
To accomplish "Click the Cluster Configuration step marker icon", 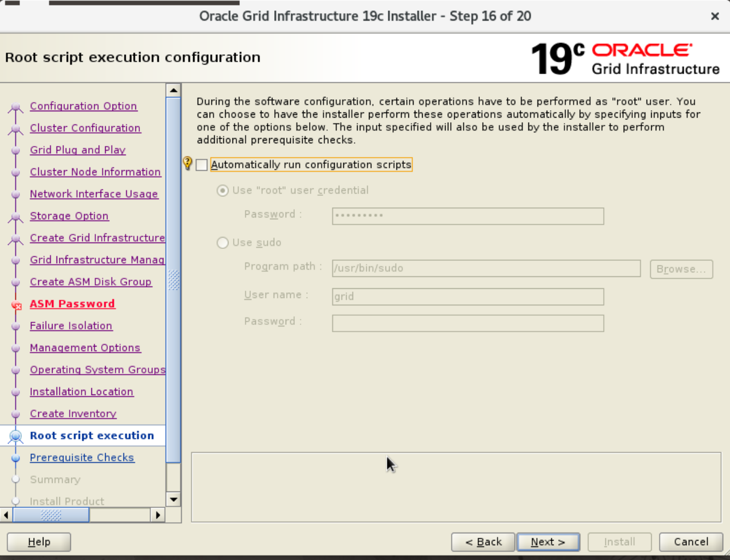I will pyautogui.click(x=16, y=129).
